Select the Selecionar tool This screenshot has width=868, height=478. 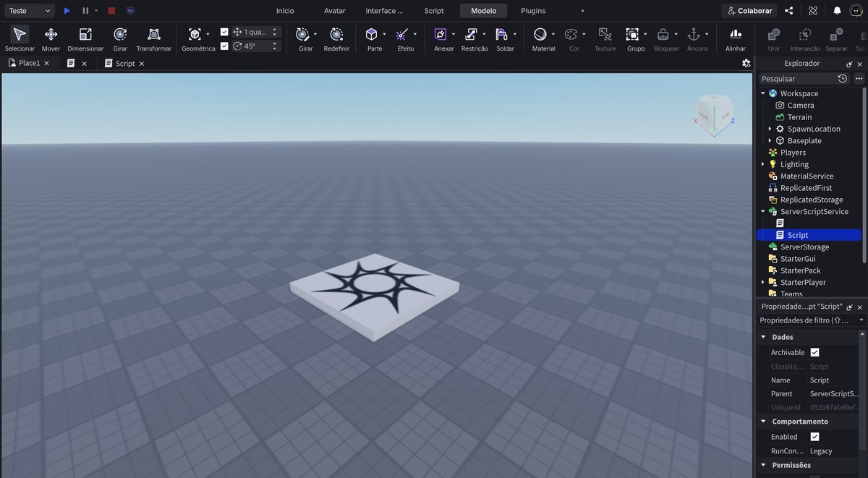(20, 38)
